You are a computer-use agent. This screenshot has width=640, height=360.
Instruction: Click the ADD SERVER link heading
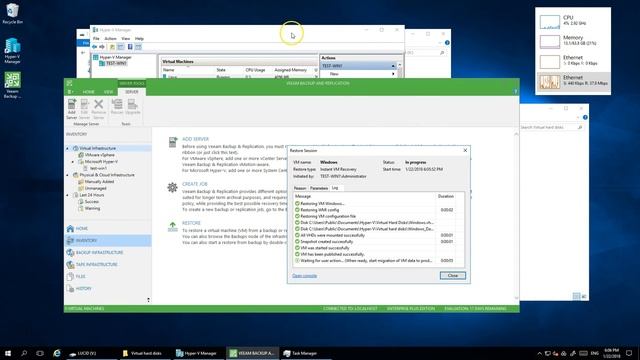tap(195, 139)
